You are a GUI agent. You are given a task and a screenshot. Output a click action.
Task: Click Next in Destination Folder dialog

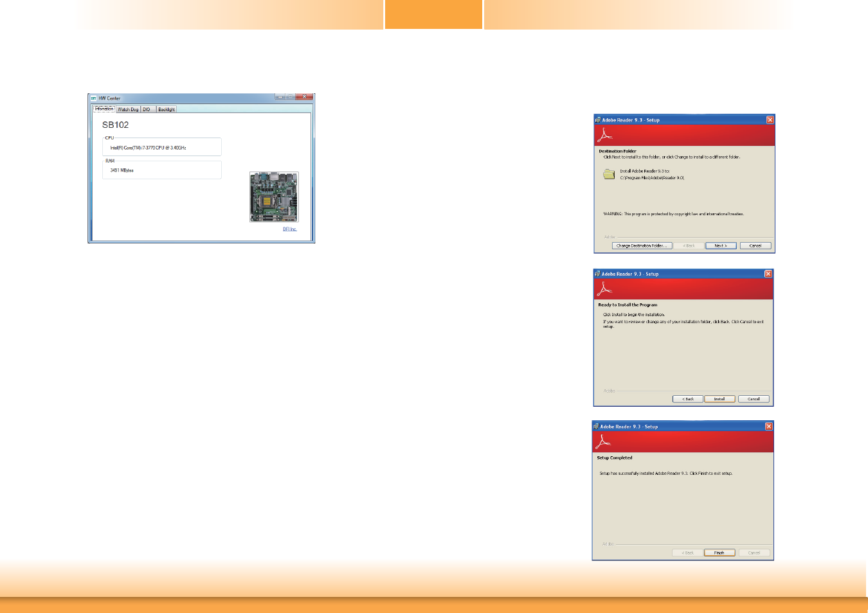click(721, 245)
